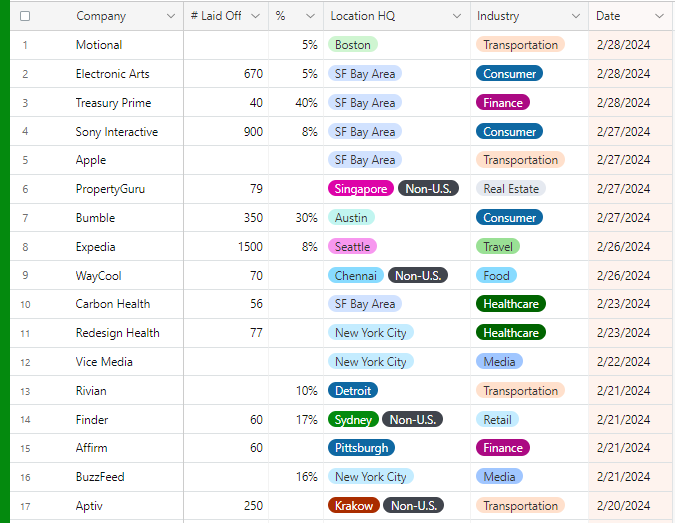
Task: Tick the select-all checkbox in header
Action: 25,16
